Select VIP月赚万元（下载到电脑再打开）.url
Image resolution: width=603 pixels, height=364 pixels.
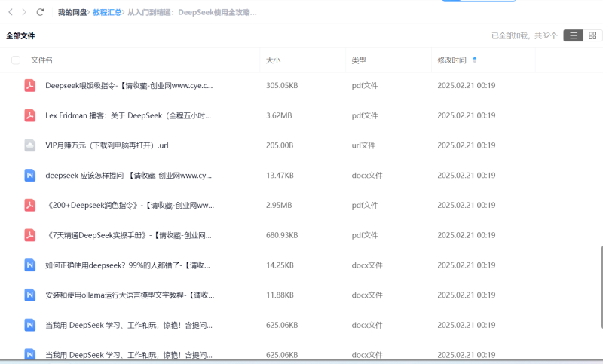pyautogui.click(x=107, y=145)
